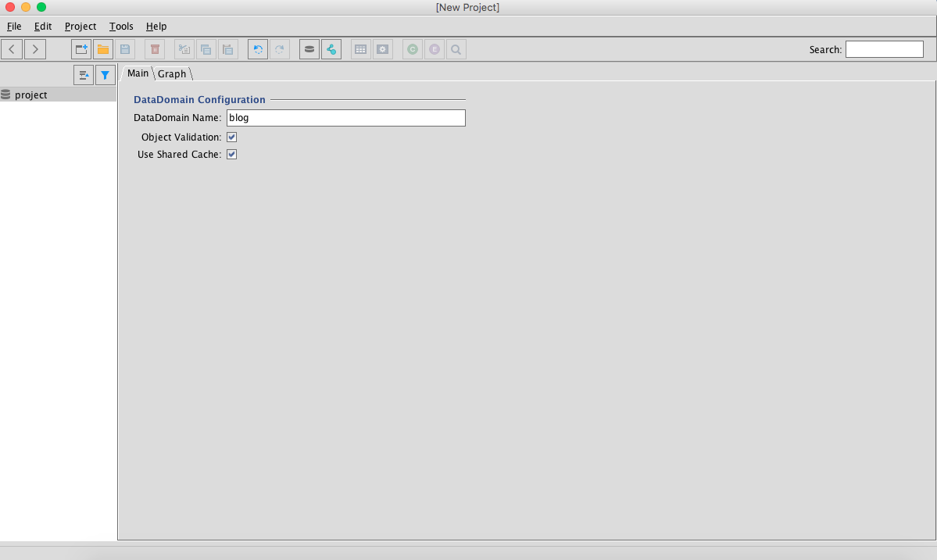Select the project node in tree
Viewport: 937px width, 560px height.
pos(58,95)
